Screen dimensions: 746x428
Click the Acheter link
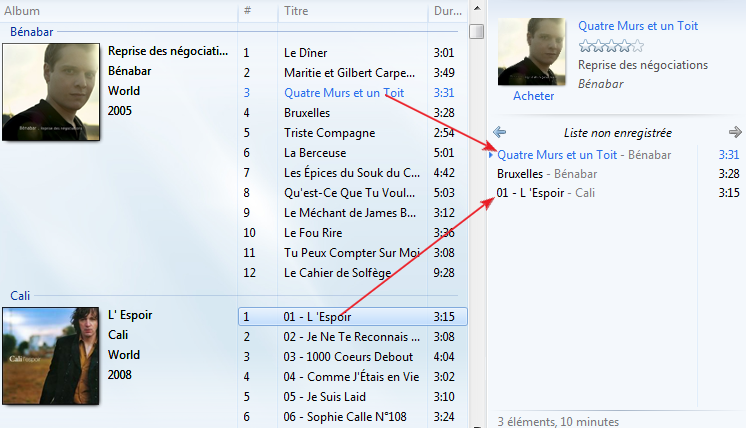pyautogui.click(x=533, y=96)
